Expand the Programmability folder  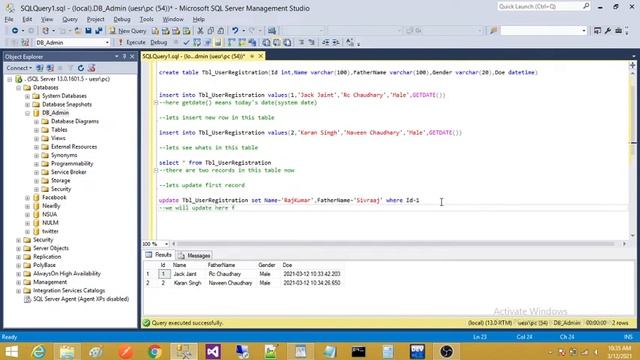(36, 164)
